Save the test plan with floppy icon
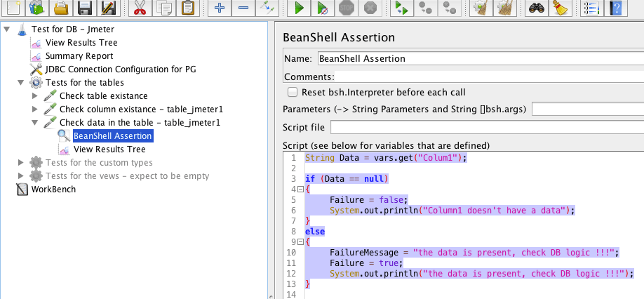Viewport: 644px width, 299px height. coord(85,8)
